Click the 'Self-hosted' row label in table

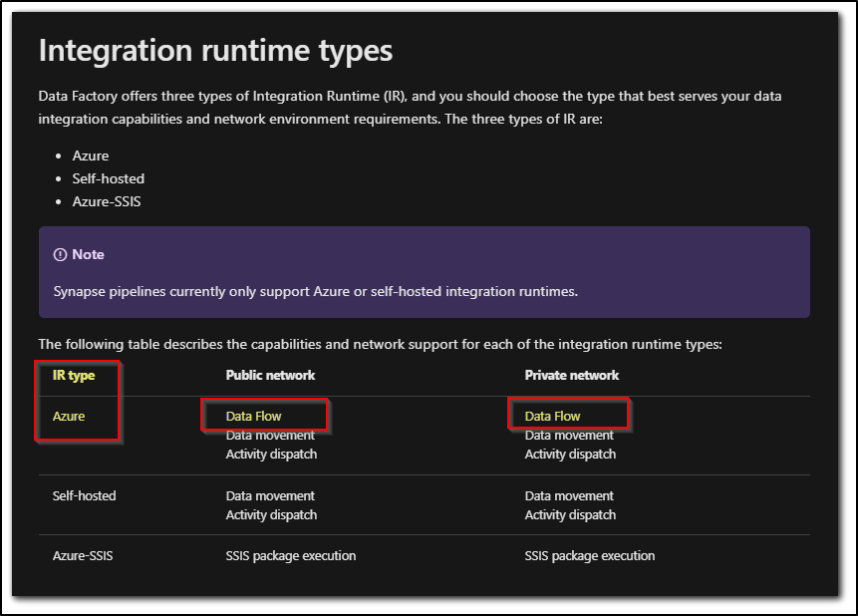click(85, 496)
